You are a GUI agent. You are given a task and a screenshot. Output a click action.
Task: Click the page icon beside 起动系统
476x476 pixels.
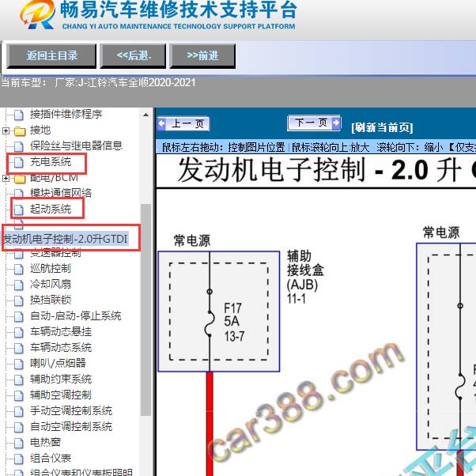[19, 210]
